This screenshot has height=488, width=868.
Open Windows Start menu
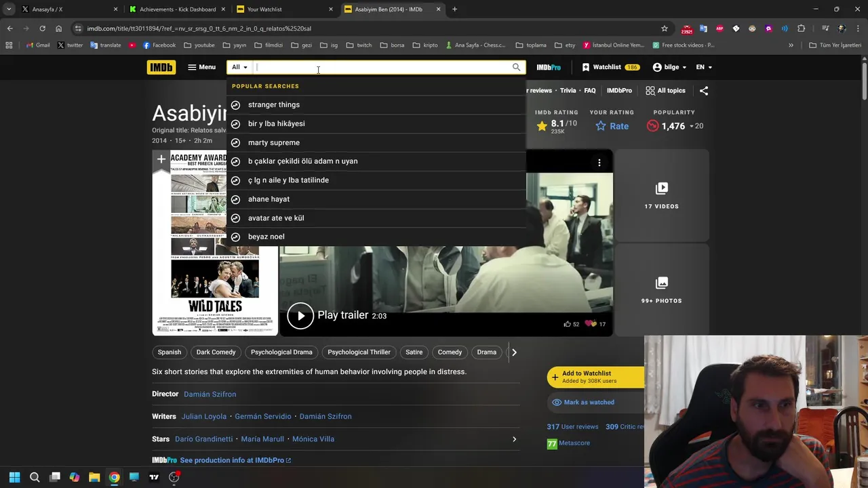click(14, 477)
